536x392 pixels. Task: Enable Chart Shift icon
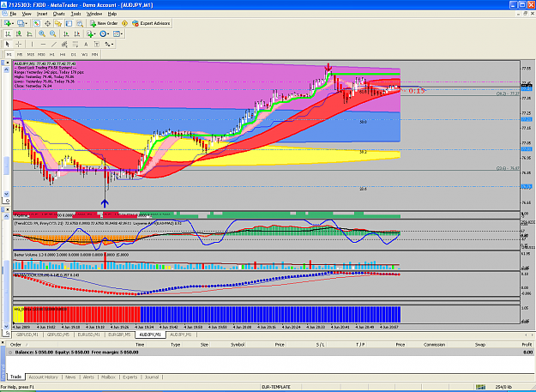[x=77, y=33]
